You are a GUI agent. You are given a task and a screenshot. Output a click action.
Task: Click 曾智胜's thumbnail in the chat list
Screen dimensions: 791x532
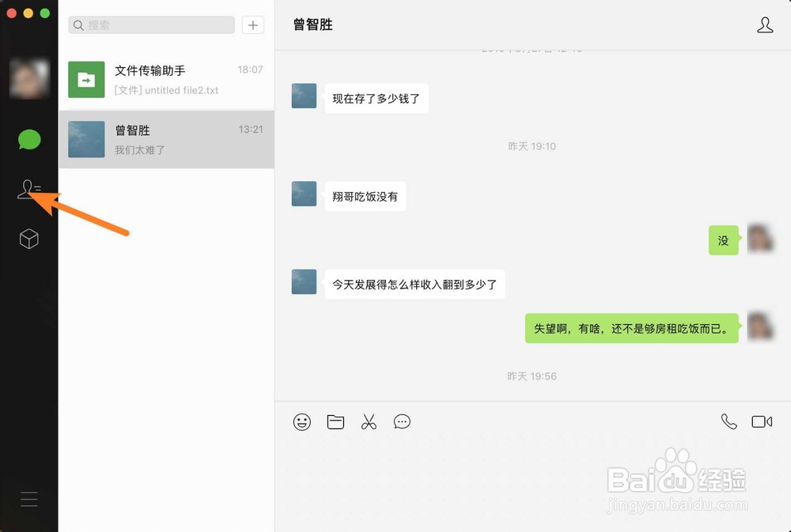[x=85, y=140]
